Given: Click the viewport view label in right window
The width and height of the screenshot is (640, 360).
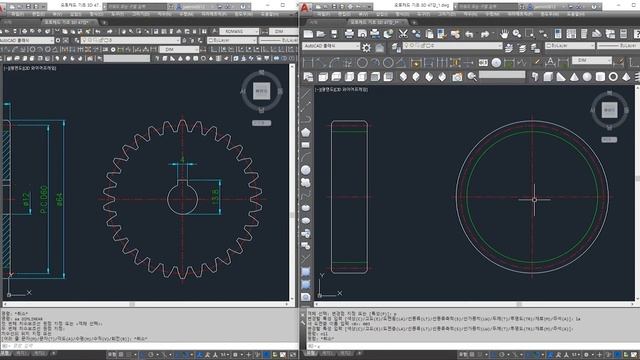Looking at the screenshot, I should [x=342, y=89].
